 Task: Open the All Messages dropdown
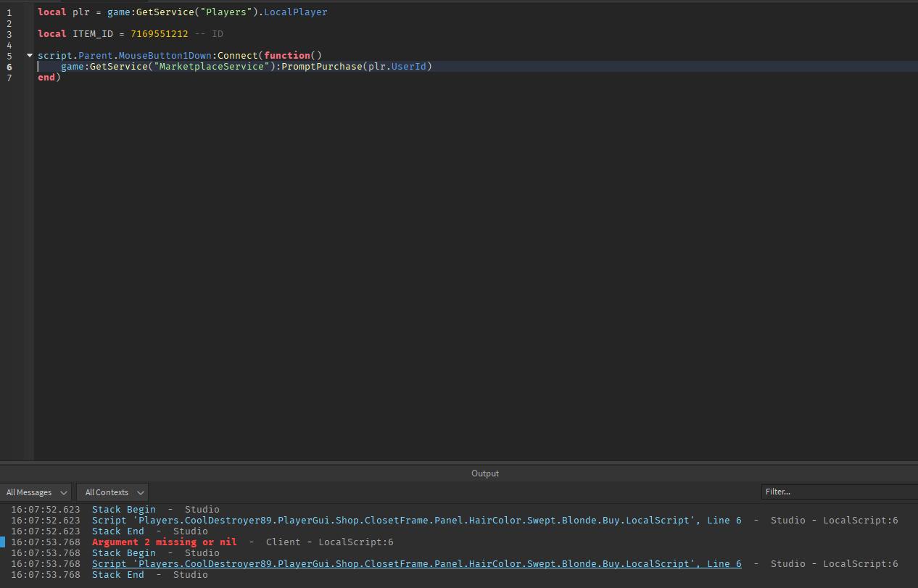coord(35,492)
